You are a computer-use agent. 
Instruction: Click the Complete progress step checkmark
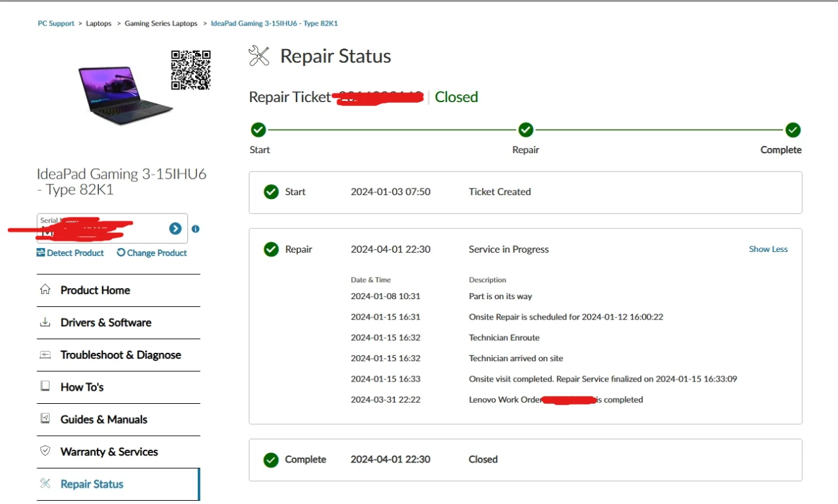point(793,130)
